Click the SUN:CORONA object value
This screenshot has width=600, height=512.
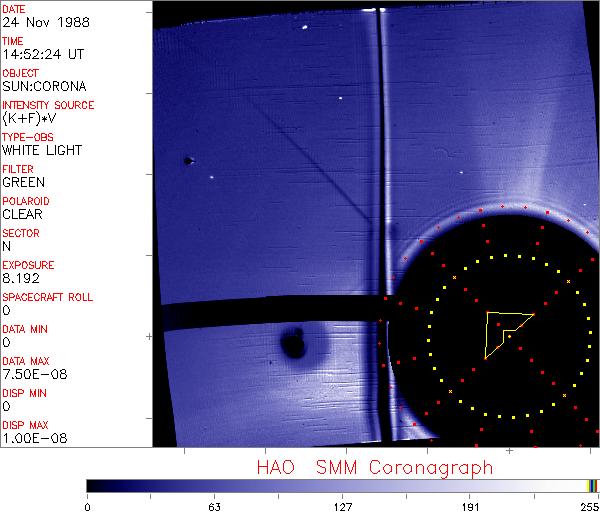click(x=43, y=86)
